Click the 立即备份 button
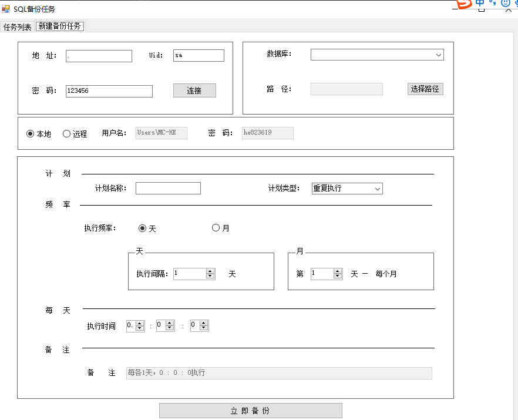The width and height of the screenshot is (518, 420). pyautogui.click(x=251, y=411)
